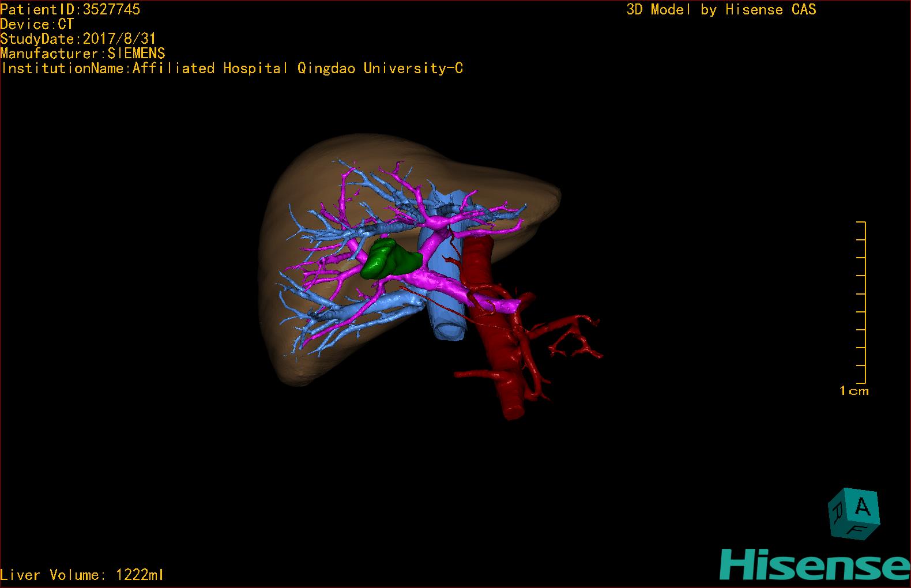The width and height of the screenshot is (911, 588).
Task: Click the Device:CT label
Action: (37, 24)
